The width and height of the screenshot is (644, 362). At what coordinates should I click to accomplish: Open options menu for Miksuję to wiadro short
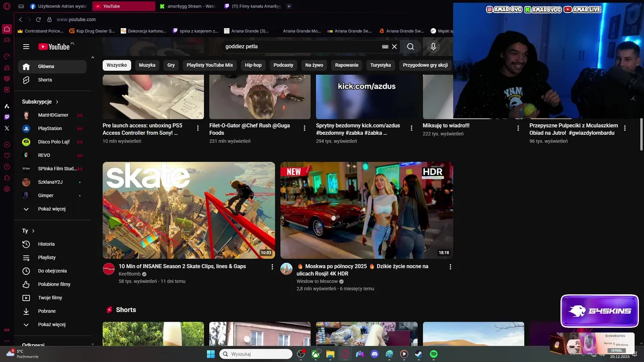[x=518, y=128]
